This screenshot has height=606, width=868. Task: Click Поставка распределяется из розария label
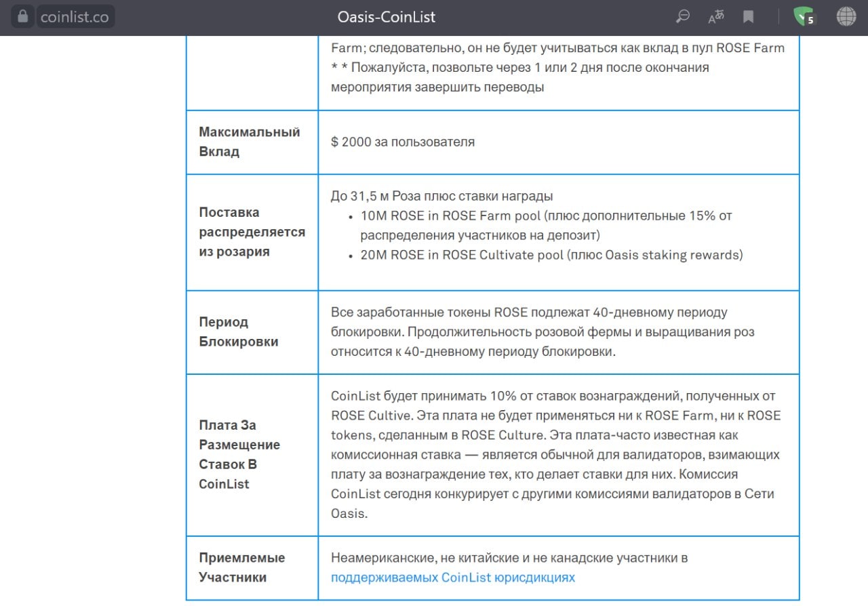[252, 232]
